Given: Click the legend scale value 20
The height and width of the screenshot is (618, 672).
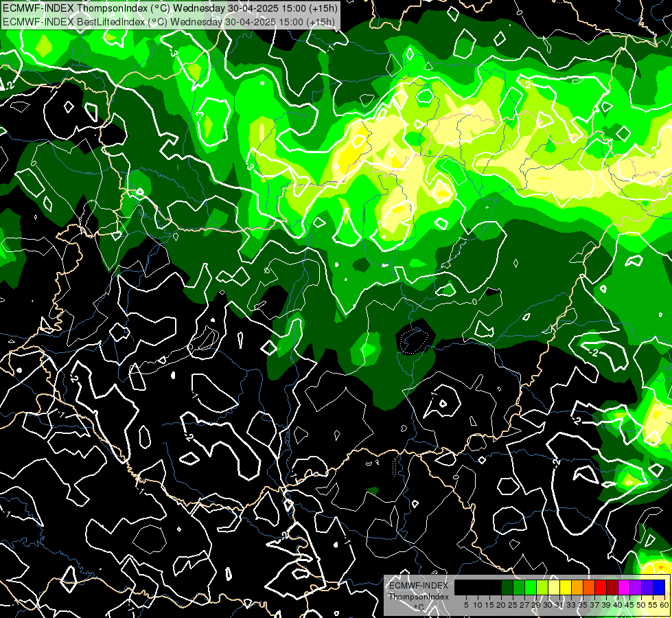Looking at the screenshot, I should click(x=500, y=605).
